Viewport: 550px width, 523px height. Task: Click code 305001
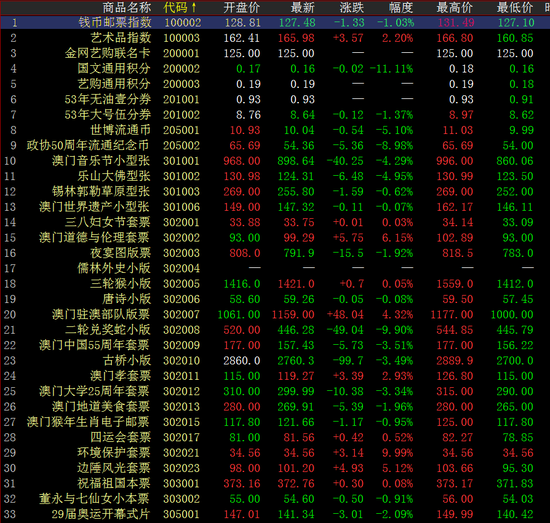click(x=181, y=514)
